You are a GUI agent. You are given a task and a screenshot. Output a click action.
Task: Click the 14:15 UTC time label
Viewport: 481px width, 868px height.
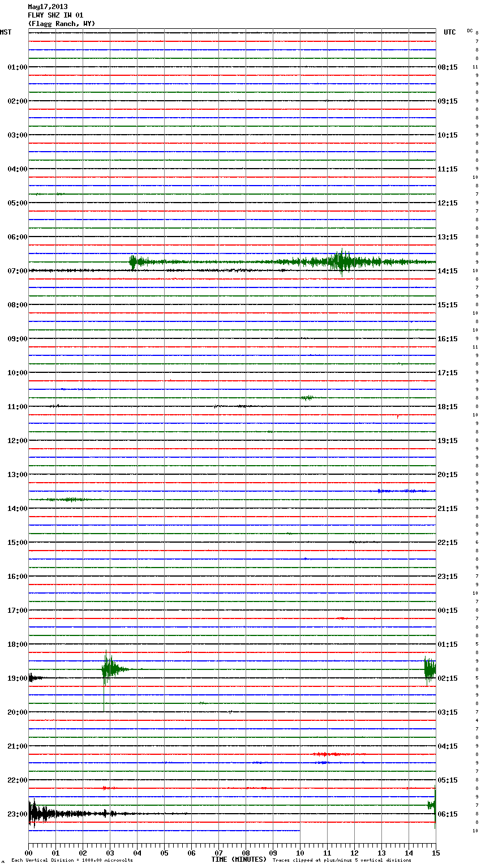[448, 271]
